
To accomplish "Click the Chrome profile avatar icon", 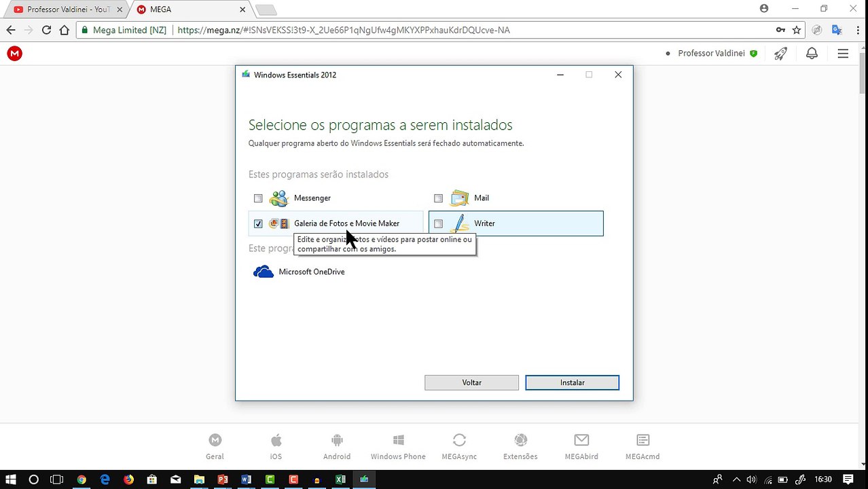I will (x=764, y=9).
